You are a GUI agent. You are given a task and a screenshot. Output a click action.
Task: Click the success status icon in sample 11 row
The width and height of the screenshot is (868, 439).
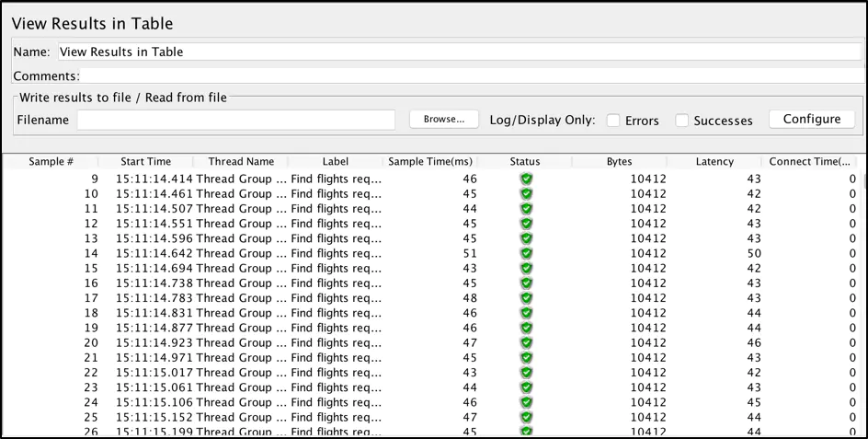click(527, 209)
